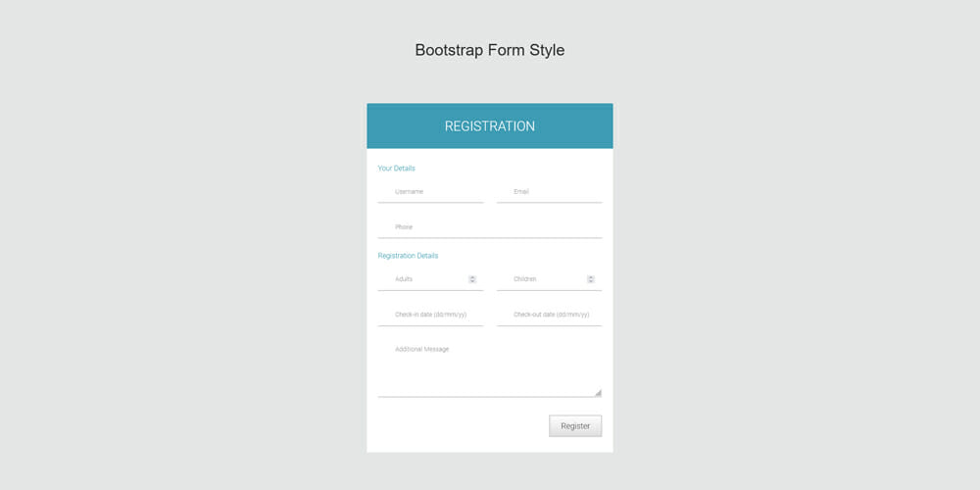Click the REGISTRATION header text
The image size is (980, 490).
(x=490, y=126)
